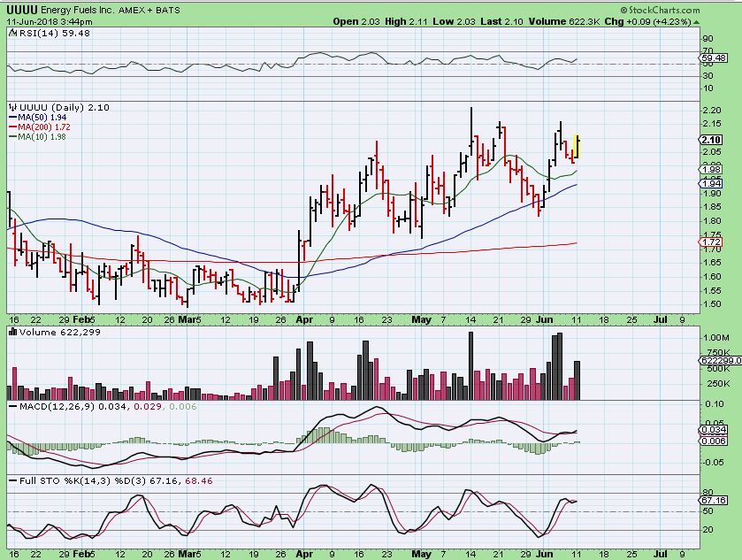Click the 'UUUU (Daily) 2.10' legend label
Image resolution: width=742 pixels, height=560 pixels.
tap(64, 107)
